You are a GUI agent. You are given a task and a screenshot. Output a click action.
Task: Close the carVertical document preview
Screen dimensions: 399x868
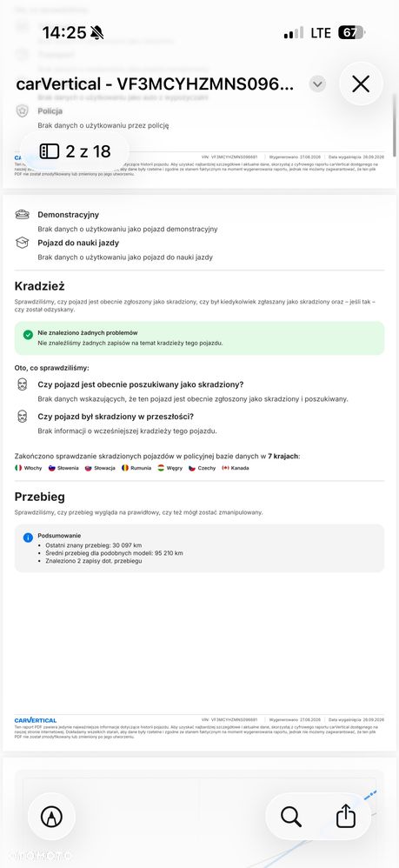coord(361,84)
